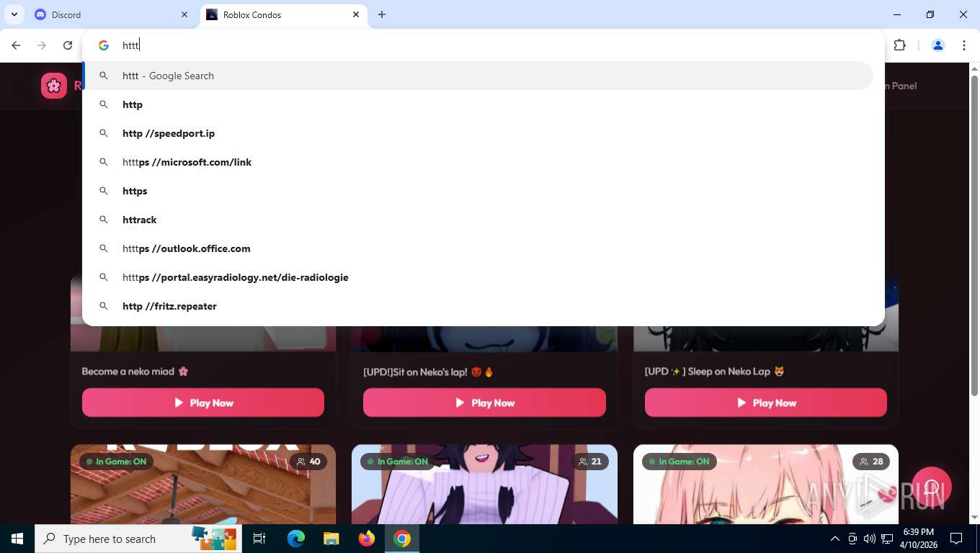Switch to the Discord tab
Viewport: 980px width, 553px height.
(x=112, y=14)
